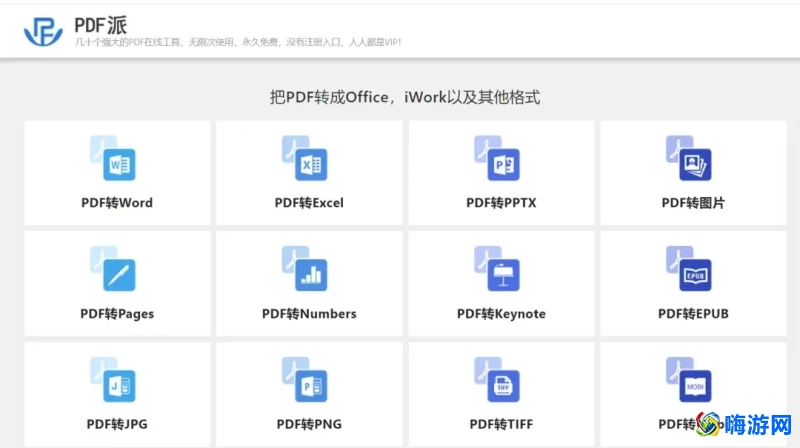
Task: Click the PDF派 logo icon
Action: 43,31
